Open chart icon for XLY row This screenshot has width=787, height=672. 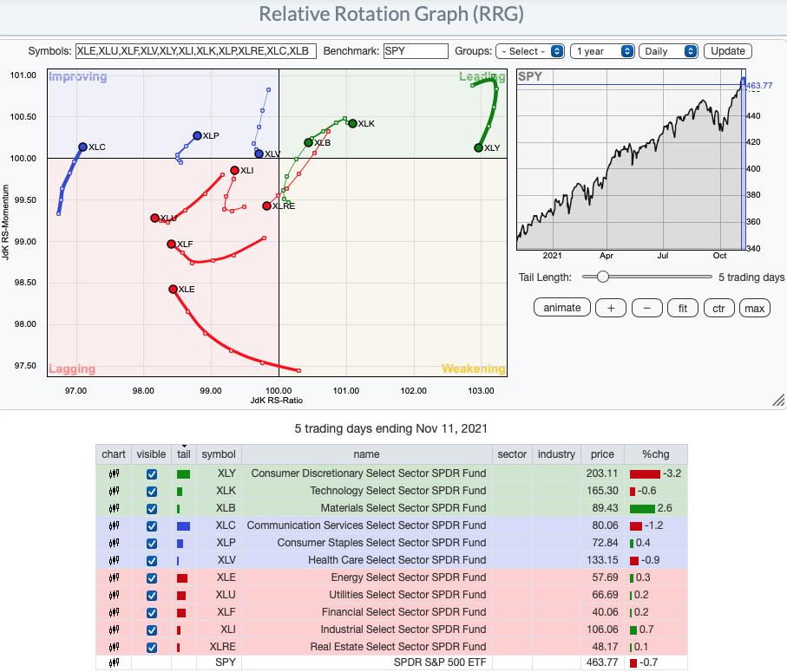click(x=114, y=473)
